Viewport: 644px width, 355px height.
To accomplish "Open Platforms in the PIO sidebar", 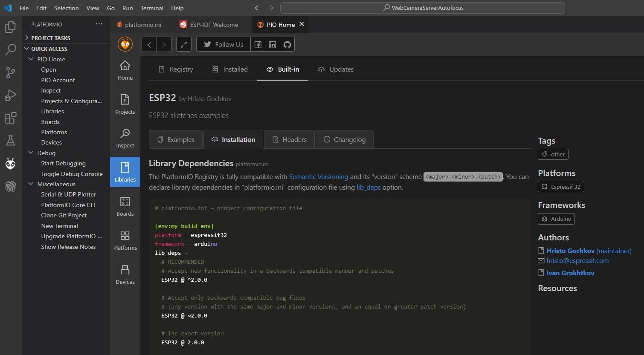I will [x=125, y=240].
